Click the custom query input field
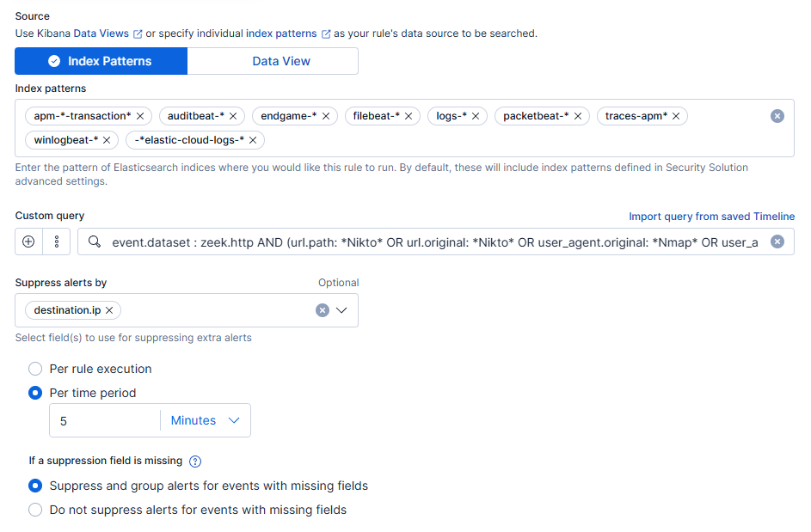This screenshot has height=532, width=811. tap(435, 242)
